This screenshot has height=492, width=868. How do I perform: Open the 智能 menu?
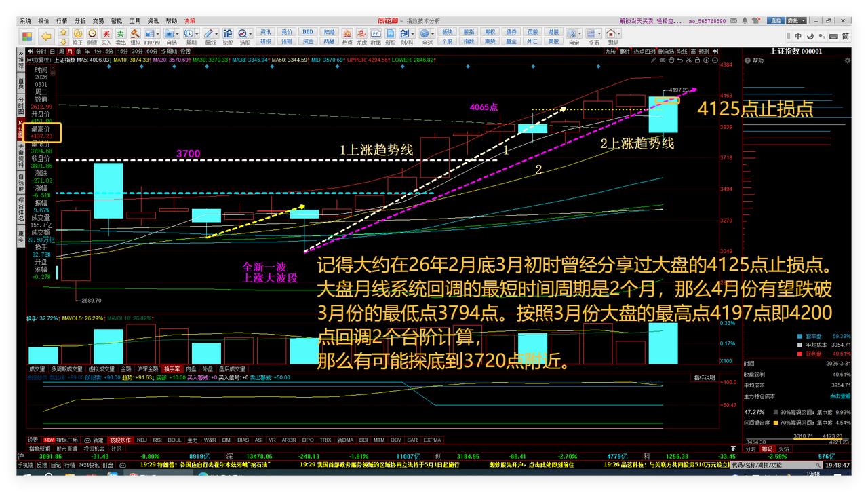click(x=117, y=21)
